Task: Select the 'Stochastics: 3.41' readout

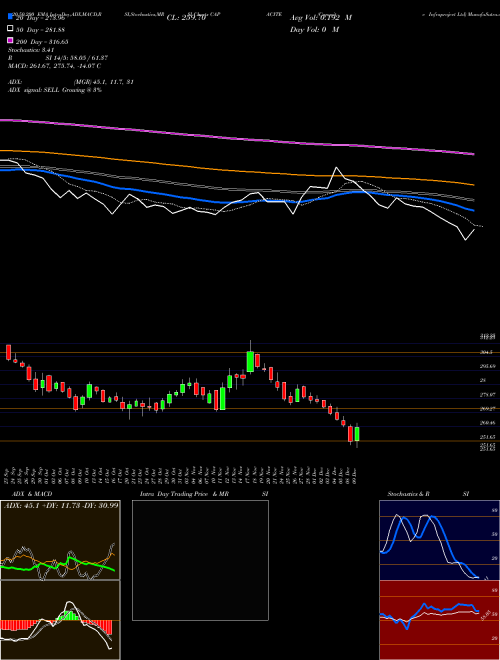Action: pyautogui.click(x=31, y=50)
